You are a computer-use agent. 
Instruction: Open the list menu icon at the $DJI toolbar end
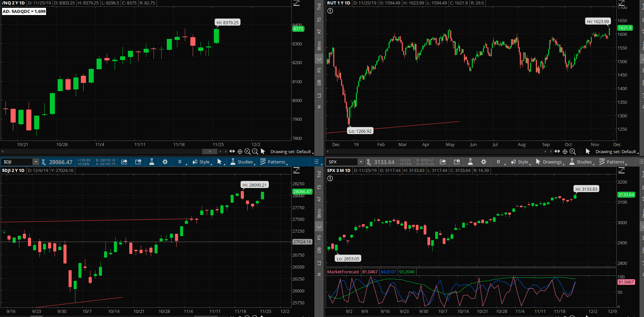pyautogui.click(x=317, y=162)
